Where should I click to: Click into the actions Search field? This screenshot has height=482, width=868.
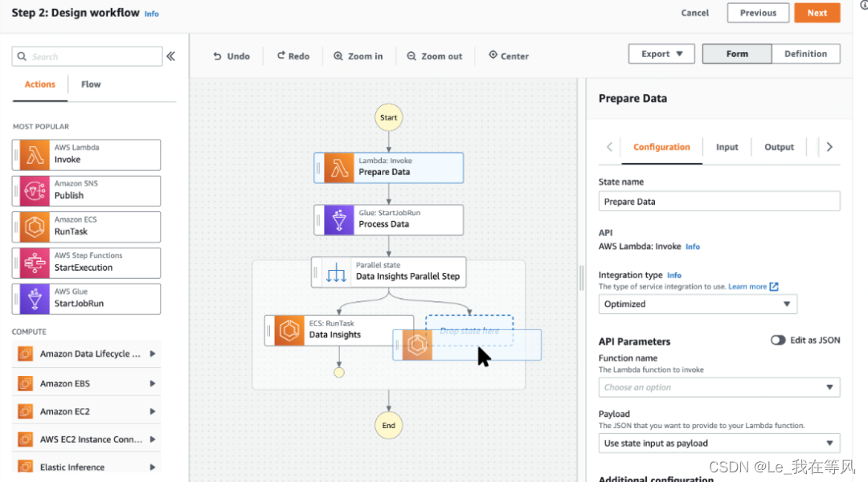point(87,56)
